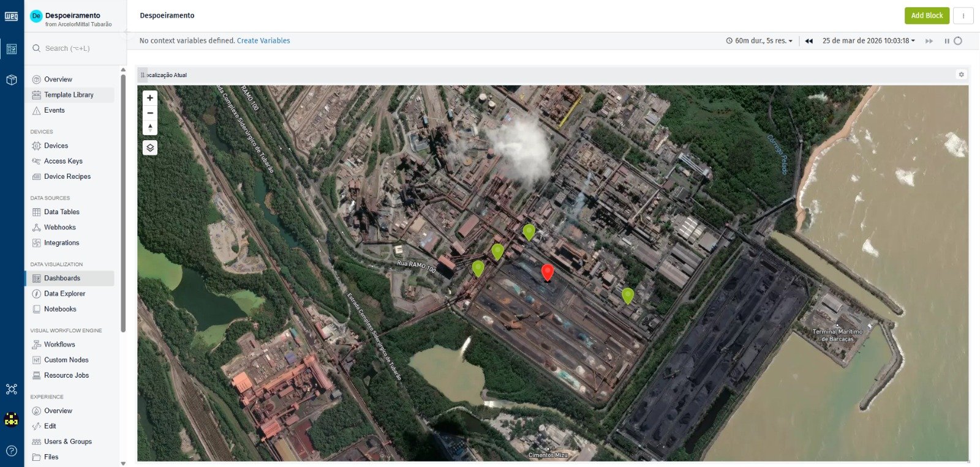Click the refresh circle icon
This screenshot has width=980, height=467.
958,41
